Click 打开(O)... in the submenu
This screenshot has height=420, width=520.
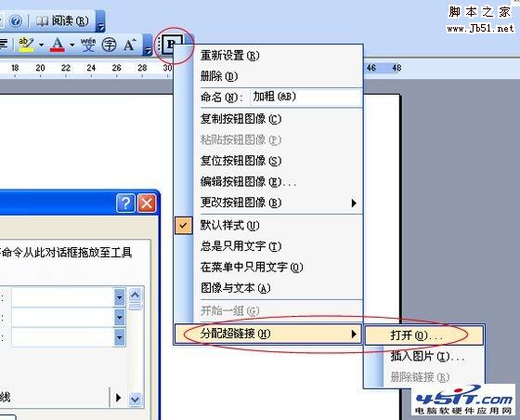(423, 335)
